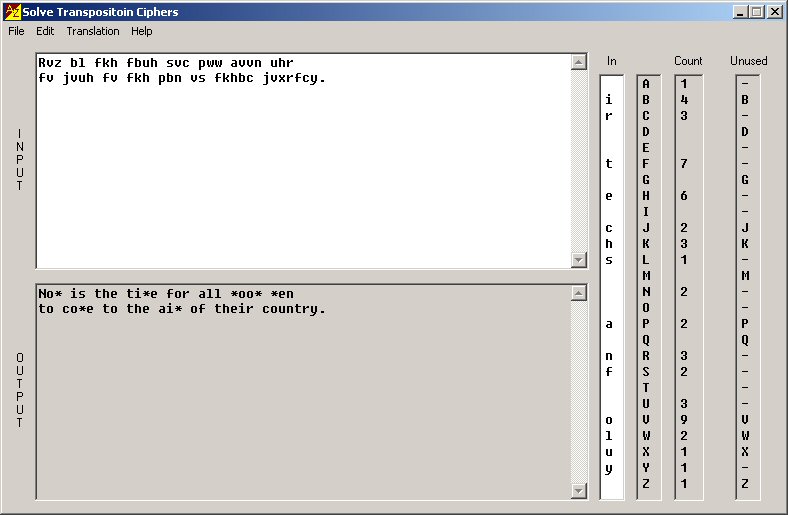Select cipher letter N in the alphabet column
Screen dimensions: 788x515
coord(646,291)
